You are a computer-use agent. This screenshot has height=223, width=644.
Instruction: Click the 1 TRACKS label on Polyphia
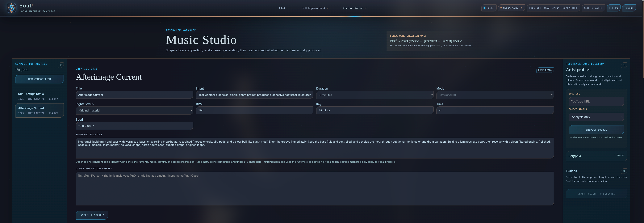[x=619, y=155]
